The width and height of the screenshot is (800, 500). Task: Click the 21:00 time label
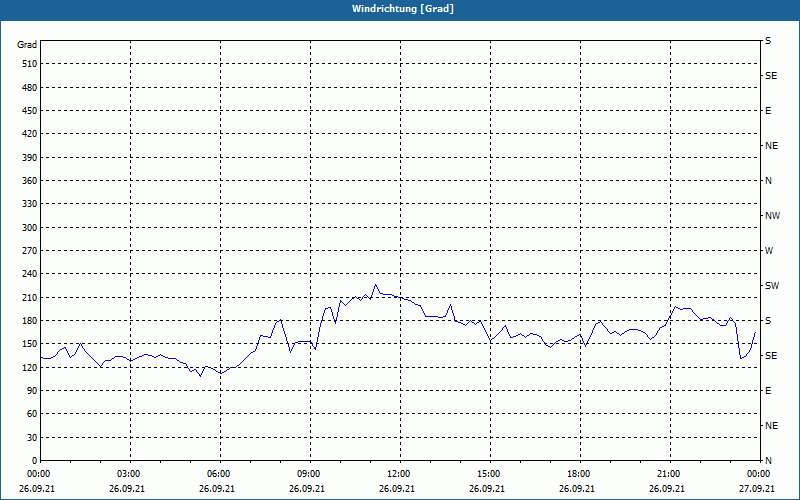(670, 474)
